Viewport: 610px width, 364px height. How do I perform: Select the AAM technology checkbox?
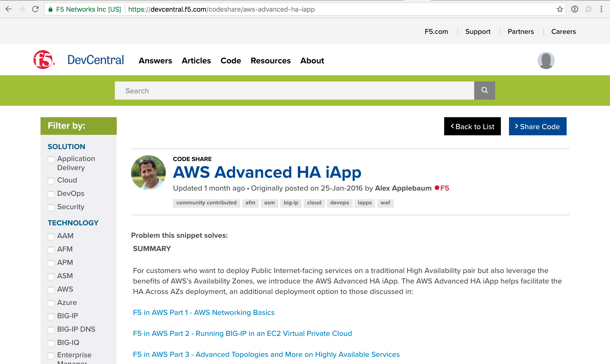pos(51,237)
